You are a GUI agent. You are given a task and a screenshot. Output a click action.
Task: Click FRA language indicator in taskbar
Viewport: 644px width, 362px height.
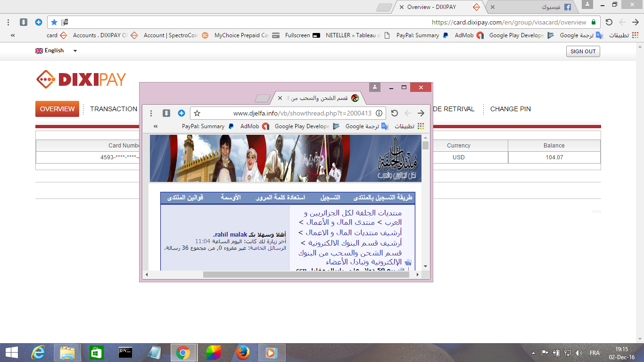coord(594,353)
